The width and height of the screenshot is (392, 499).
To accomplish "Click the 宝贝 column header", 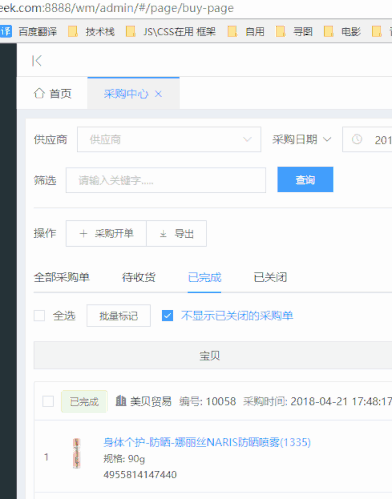I will pos(210,356).
